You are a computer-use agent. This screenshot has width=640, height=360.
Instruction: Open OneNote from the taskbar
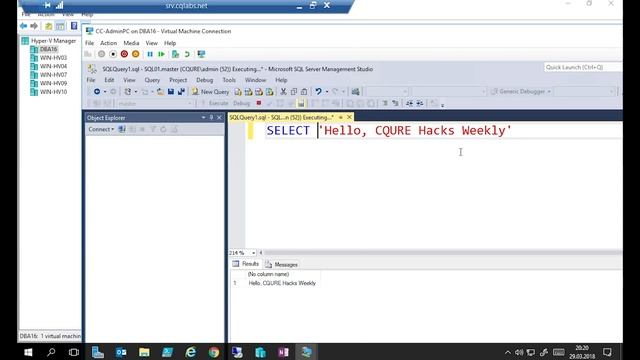pyautogui.click(x=283, y=352)
